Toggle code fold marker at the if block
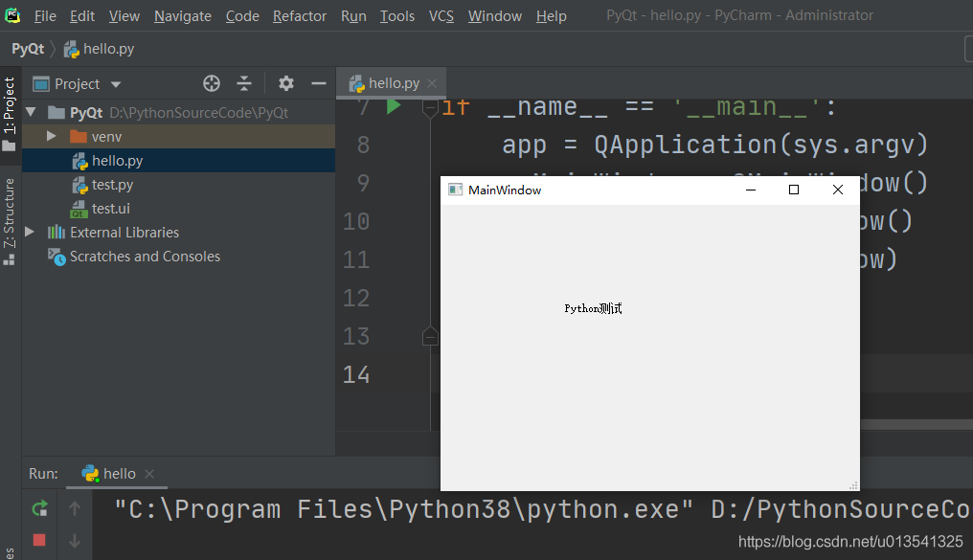The width and height of the screenshot is (973, 560). point(430,107)
